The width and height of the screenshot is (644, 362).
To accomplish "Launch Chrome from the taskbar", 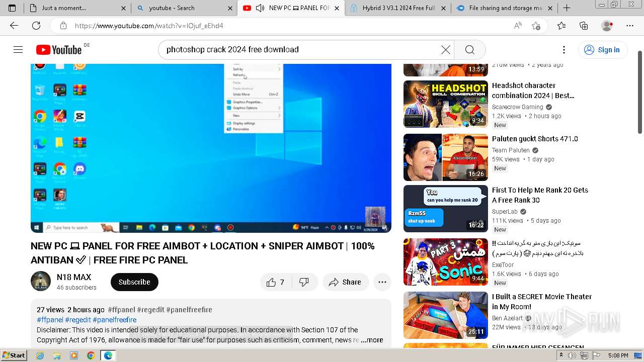I will (x=91, y=355).
